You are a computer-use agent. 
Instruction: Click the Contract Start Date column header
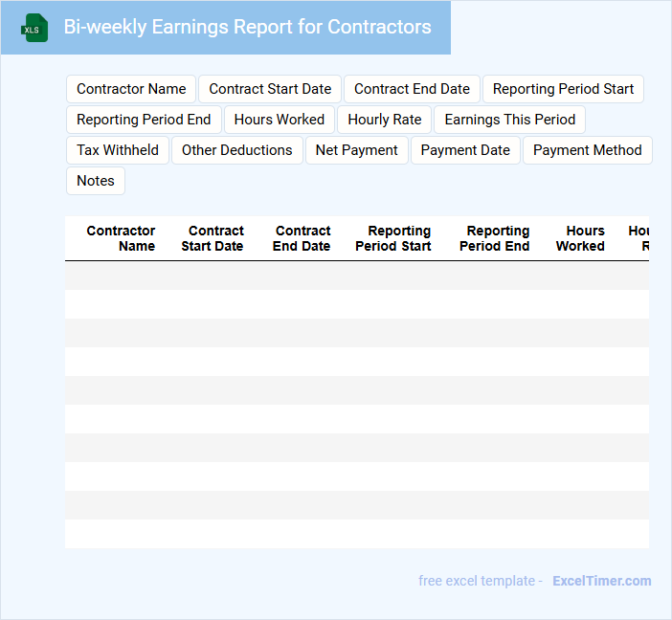pyautogui.click(x=213, y=238)
